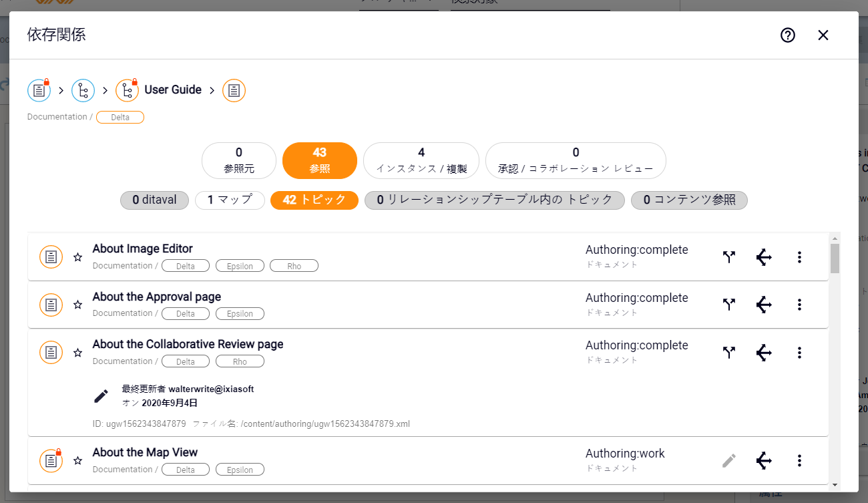Click the pencil icon beside 最終更新者
This screenshot has height=503, width=868.
pyautogui.click(x=101, y=396)
